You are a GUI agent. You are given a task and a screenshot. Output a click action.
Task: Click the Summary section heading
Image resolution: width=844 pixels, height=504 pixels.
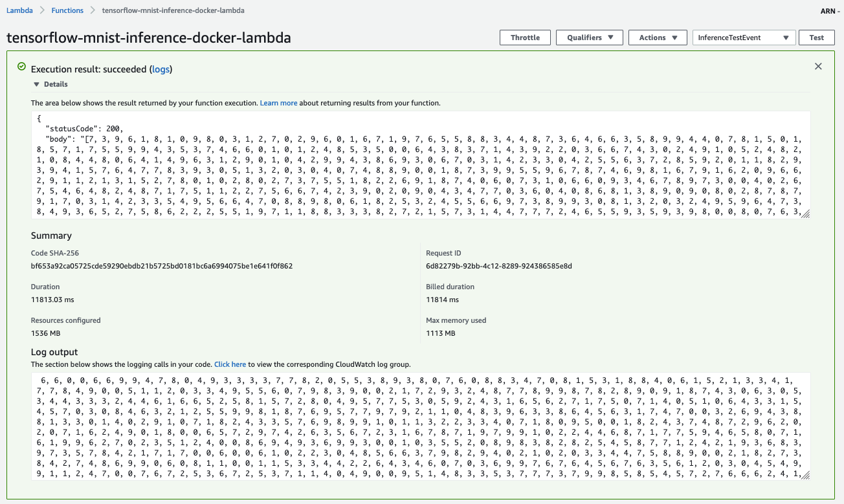coord(51,236)
